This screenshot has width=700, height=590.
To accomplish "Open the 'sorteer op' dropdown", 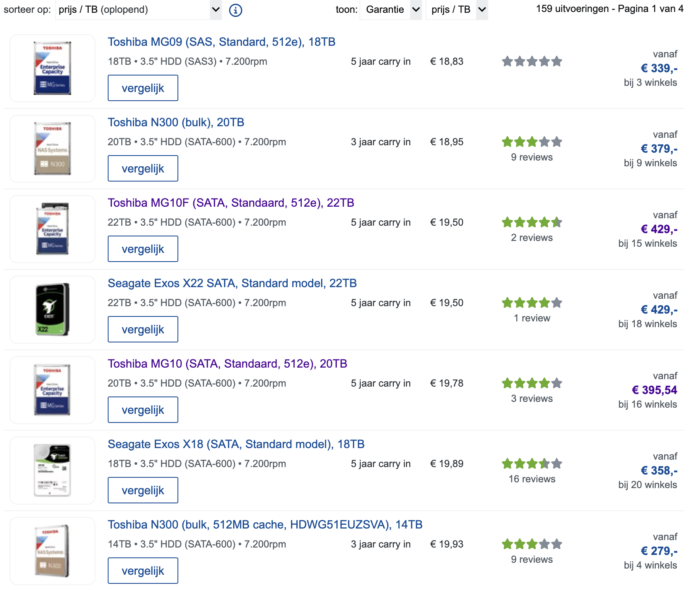I will [x=138, y=10].
